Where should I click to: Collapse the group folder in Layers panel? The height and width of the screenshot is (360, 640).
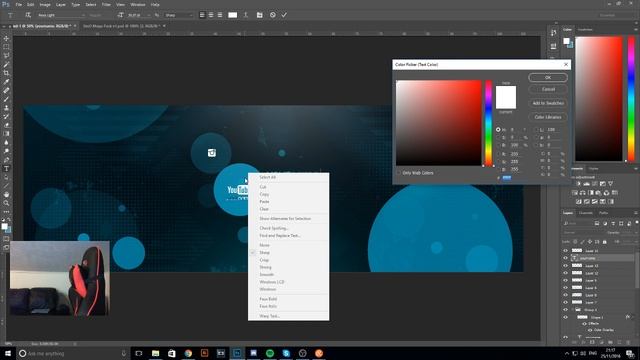pyautogui.click(x=573, y=310)
